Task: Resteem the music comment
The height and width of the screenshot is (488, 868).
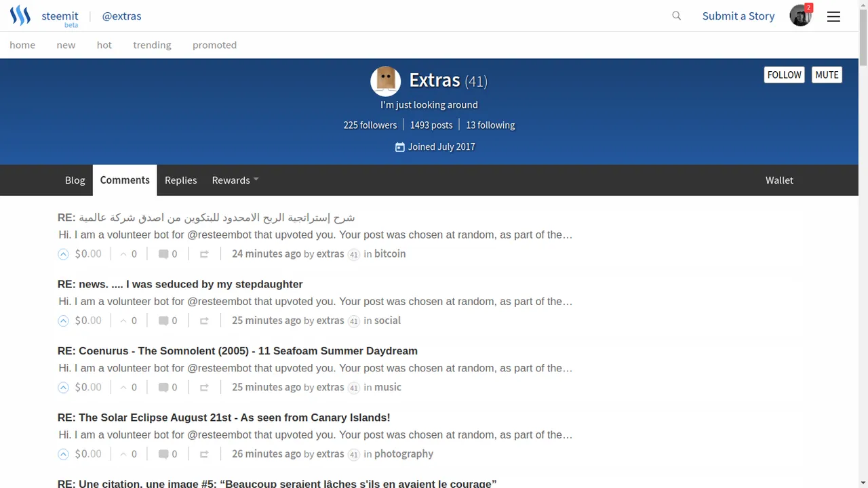Action: [204, 388]
